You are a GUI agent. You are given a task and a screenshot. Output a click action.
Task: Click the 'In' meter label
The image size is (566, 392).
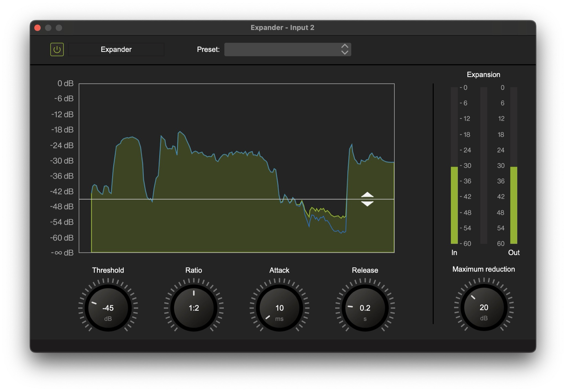click(x=454, y=253)
